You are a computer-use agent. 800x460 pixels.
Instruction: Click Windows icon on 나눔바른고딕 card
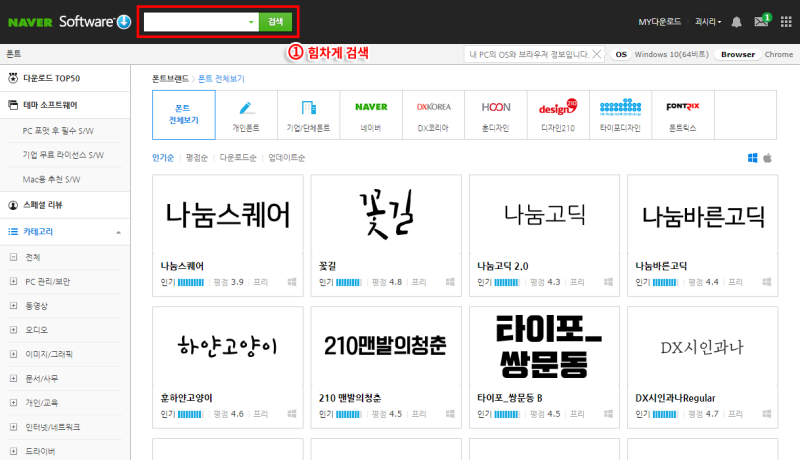(766, 282)
